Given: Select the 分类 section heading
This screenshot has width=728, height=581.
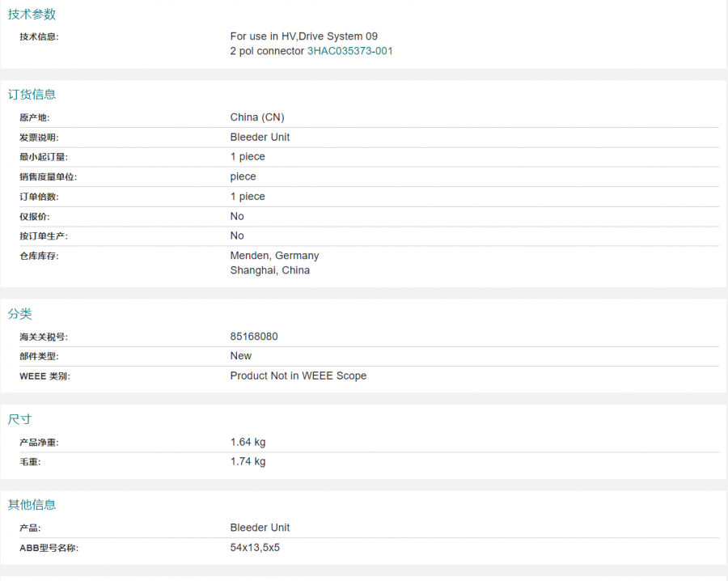Looking at the screenshot, I should pos(20,314).
